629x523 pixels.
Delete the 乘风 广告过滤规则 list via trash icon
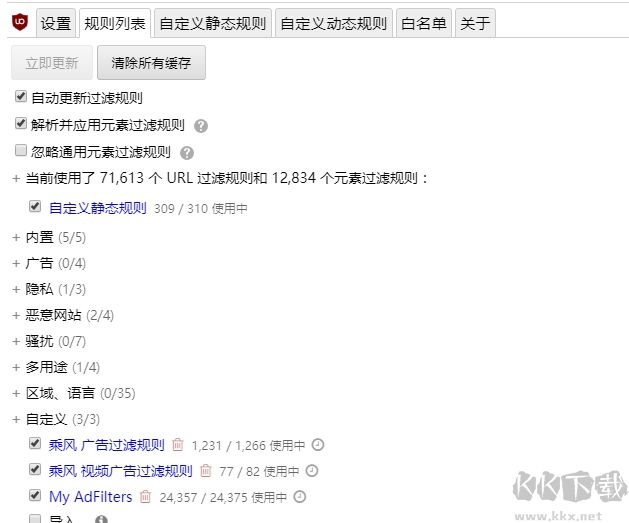point(178,445)
